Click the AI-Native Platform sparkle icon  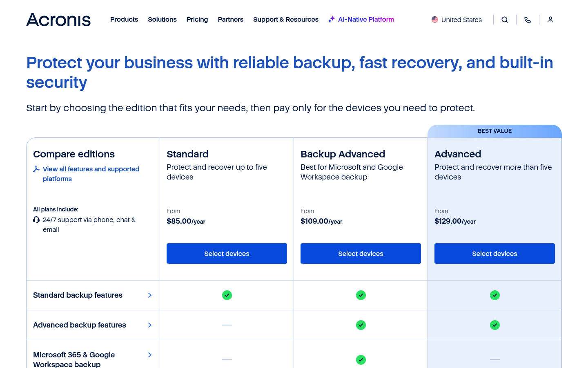pos(332,19)
